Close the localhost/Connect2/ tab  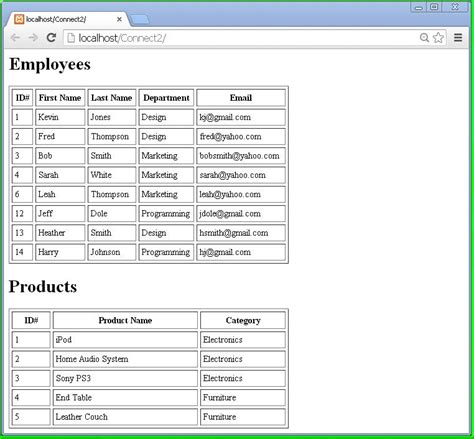119,20
